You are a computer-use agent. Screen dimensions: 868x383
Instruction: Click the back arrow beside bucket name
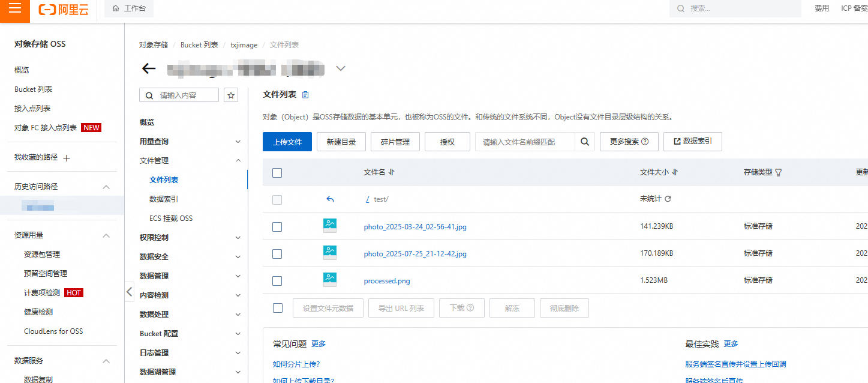click(x=149, y=68)
